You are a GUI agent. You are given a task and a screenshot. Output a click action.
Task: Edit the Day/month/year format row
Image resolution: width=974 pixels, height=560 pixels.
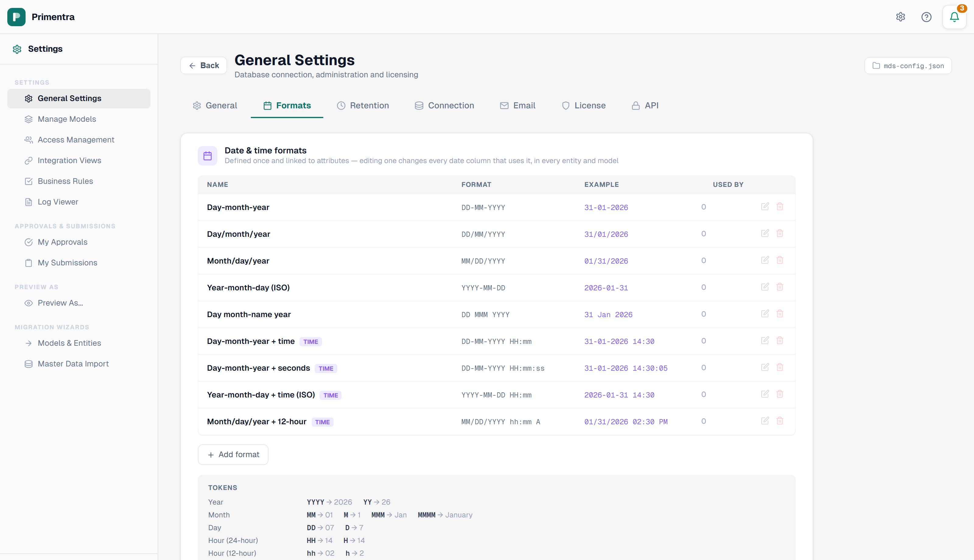tap(765, 233)
